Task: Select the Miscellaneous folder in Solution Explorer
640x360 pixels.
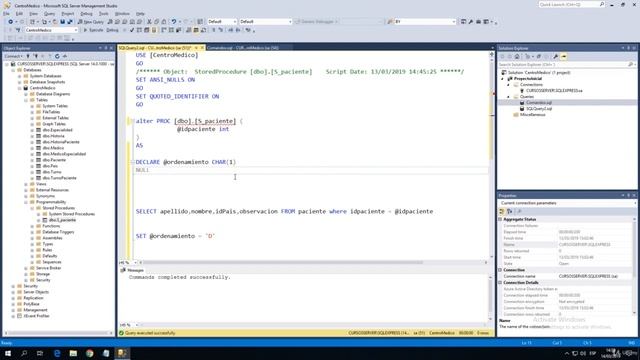Action: click(533, 115)
